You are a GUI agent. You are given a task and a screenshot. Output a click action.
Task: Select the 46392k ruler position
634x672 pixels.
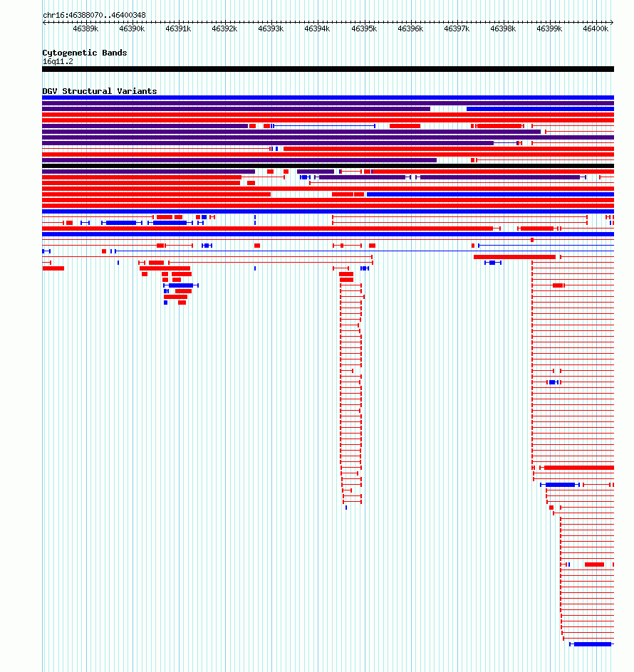(224, 28)
